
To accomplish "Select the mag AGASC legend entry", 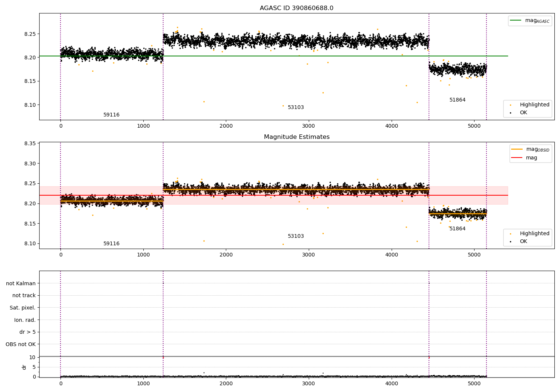I will click(530, 21).
